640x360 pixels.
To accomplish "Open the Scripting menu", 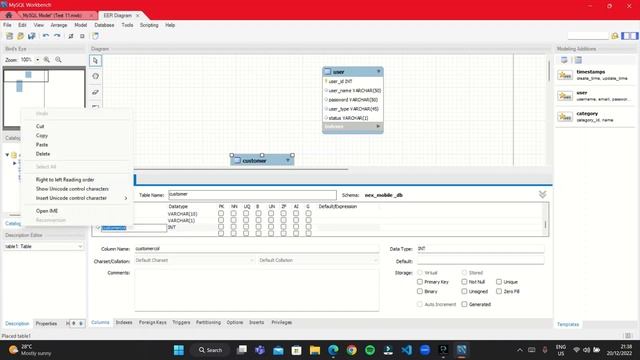I will click(x=149, y=25).
